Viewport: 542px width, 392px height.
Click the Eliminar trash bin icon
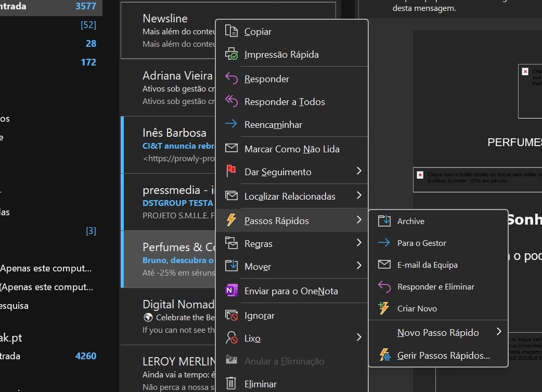click(231, 384)
